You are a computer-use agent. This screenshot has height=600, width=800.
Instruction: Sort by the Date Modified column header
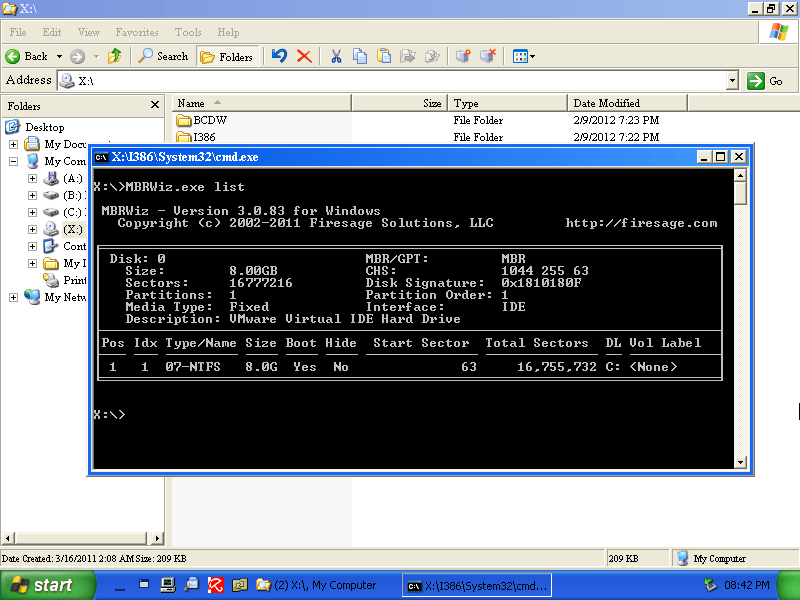click(x=607, y=103)
